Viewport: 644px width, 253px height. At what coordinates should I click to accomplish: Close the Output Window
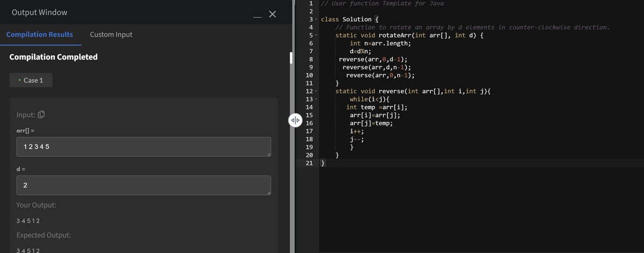point(272,14)
